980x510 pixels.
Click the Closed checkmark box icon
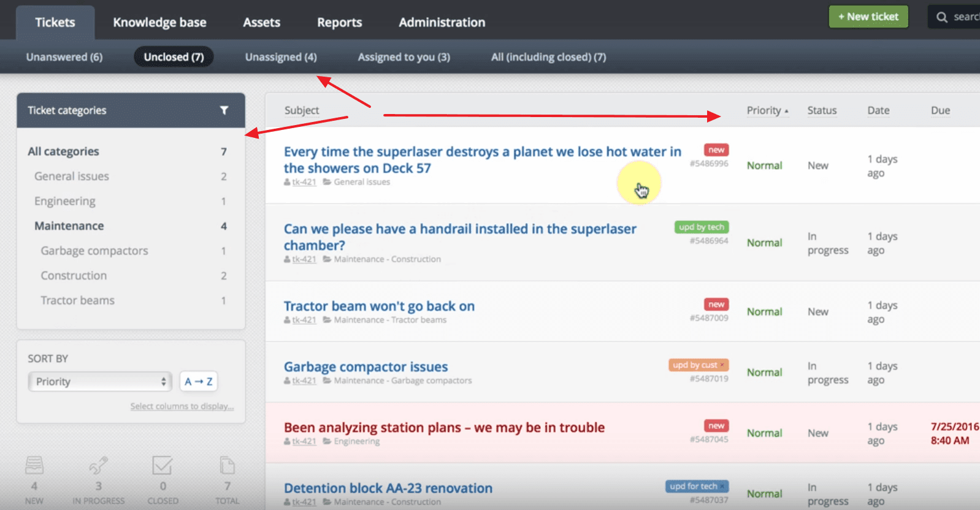coord(163,466)
